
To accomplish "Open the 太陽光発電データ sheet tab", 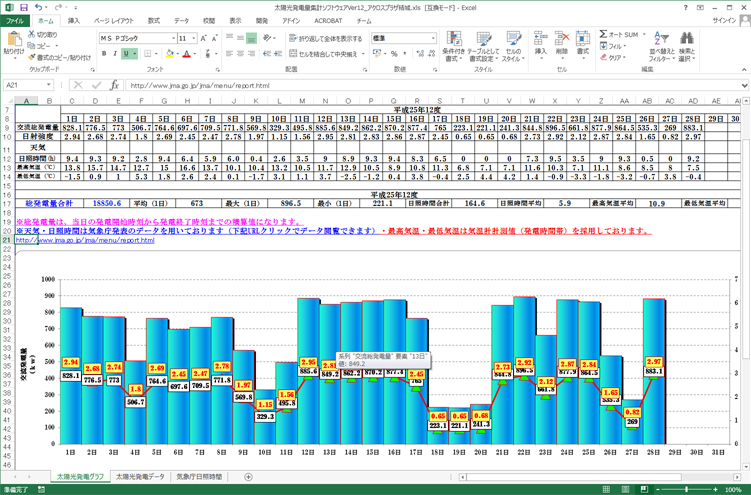I will tap(140, 477).
